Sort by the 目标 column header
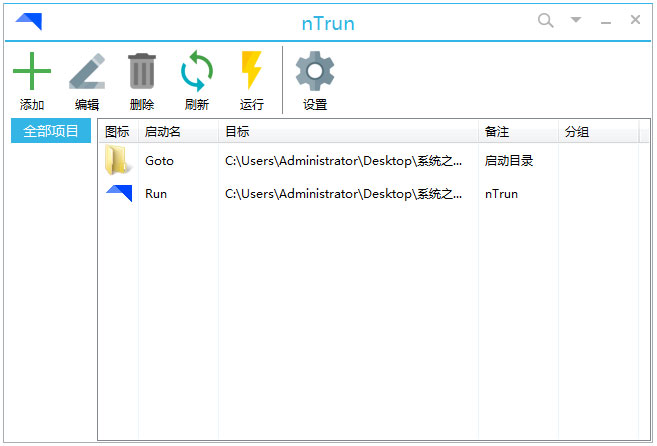 point(348,132)
